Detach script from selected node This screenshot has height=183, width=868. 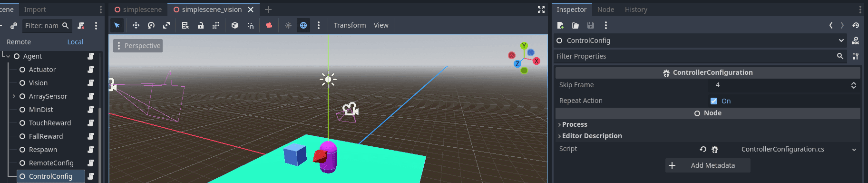(81, 26)
